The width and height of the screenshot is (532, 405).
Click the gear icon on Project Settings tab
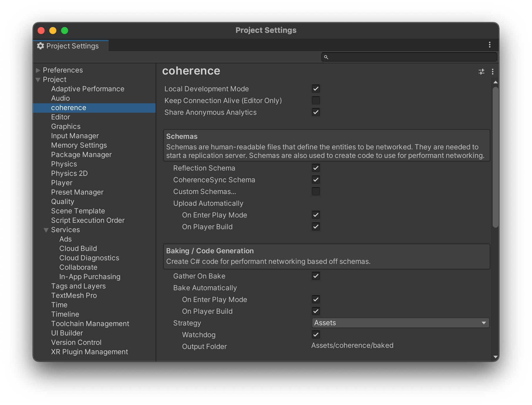(41, 46)
